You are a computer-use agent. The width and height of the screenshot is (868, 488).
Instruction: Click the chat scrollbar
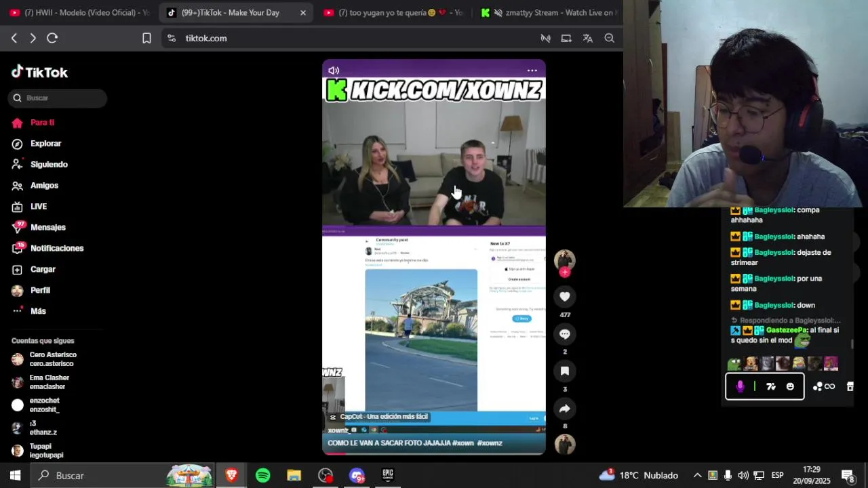(852, 344)
